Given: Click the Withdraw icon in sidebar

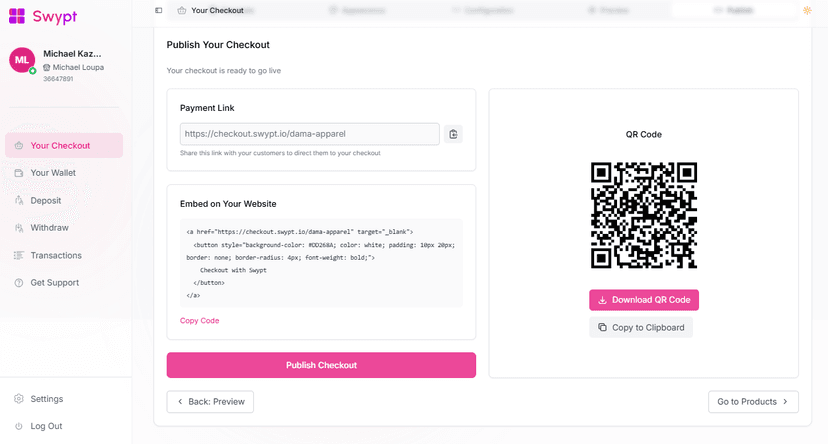Looking at the screenshot, I should tap(19, 228).
